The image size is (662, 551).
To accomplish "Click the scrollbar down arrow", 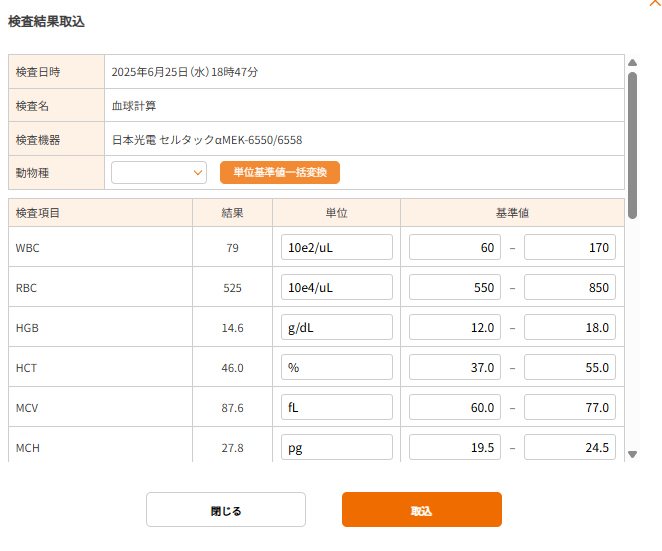I will [x=632, y=454].
